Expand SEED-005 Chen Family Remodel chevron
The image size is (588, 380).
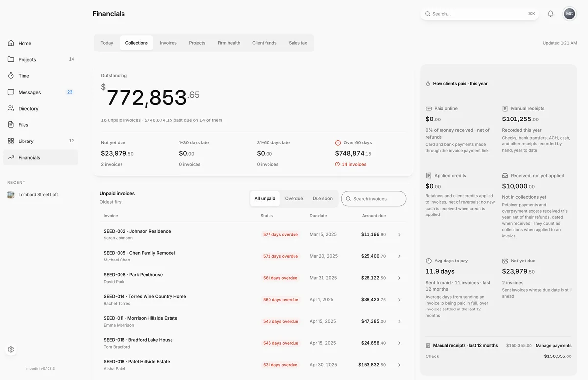(399, 256)
